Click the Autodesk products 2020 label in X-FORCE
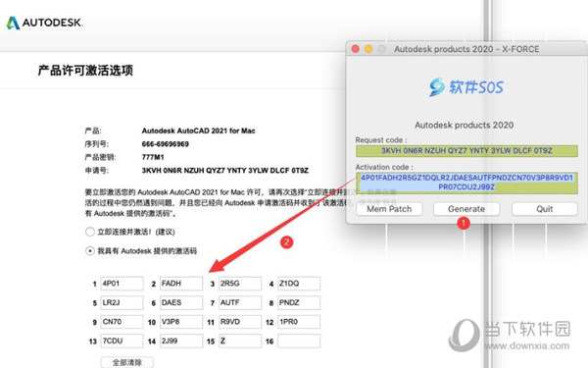588x368 pixels. [x=465, y=125]
